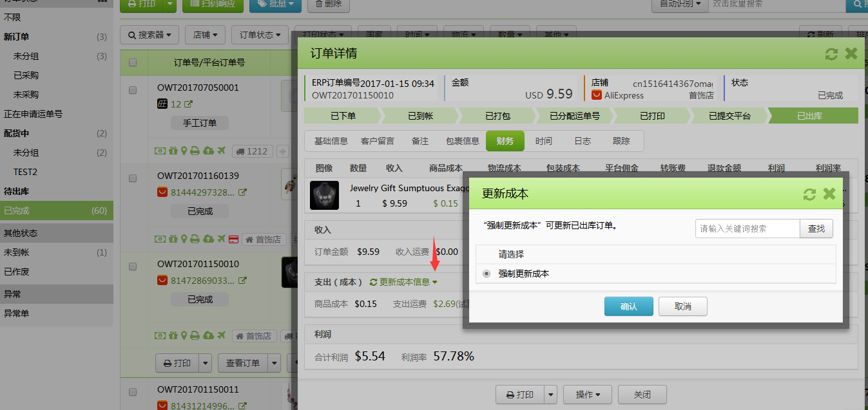This screenshot has width=868, height=410.
Task: Click cloud upload icon in OWT201701150010 row
Action: tap(208, 336)
